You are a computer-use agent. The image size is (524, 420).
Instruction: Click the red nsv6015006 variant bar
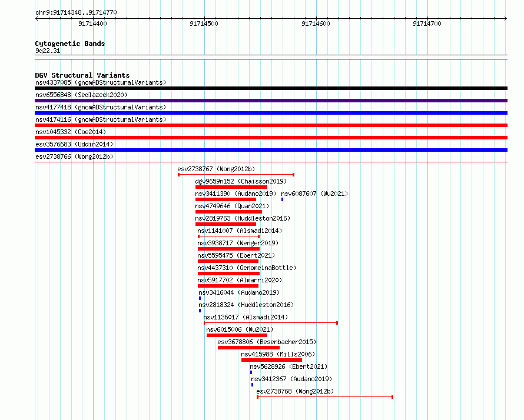[237, 335]
